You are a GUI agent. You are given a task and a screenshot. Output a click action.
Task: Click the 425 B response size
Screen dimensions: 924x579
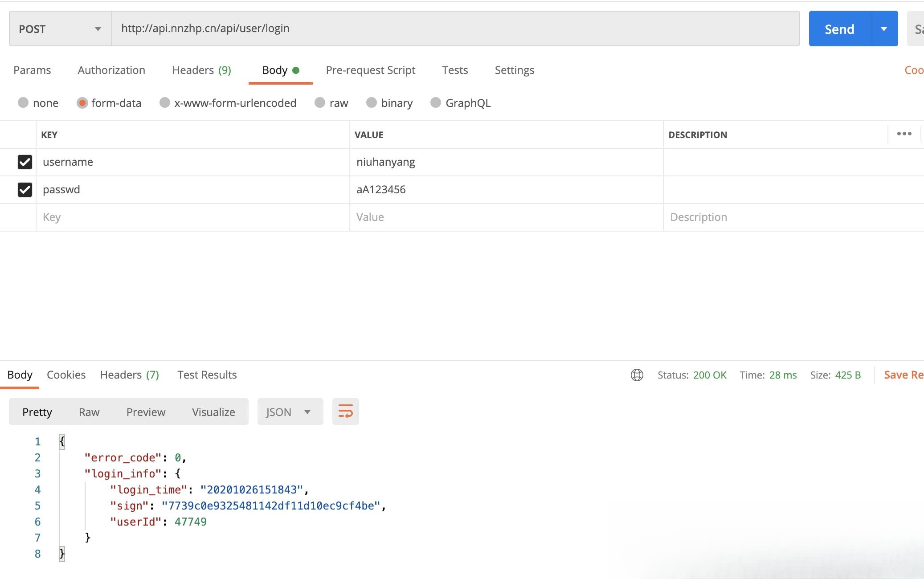click(848, 375)
